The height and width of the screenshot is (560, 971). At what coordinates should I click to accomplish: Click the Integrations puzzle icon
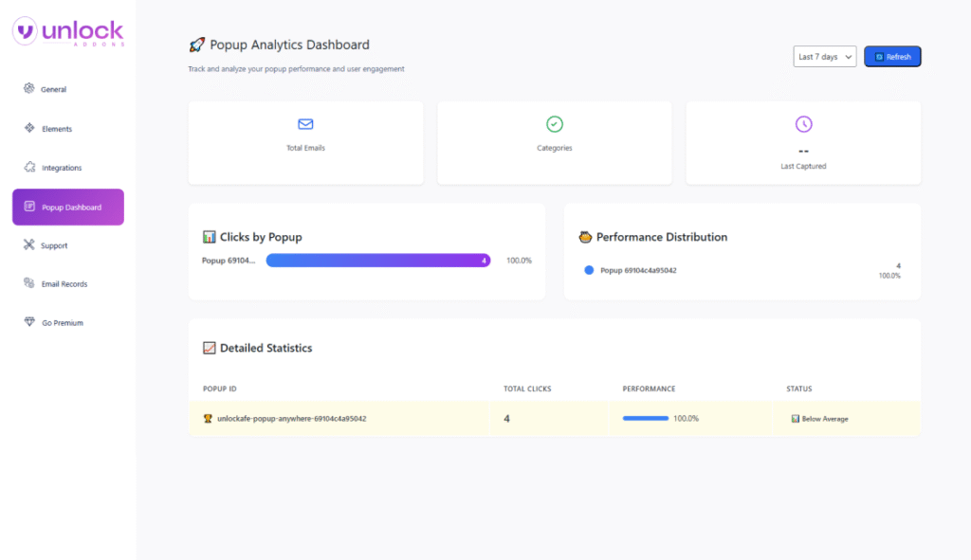(29, 167)
